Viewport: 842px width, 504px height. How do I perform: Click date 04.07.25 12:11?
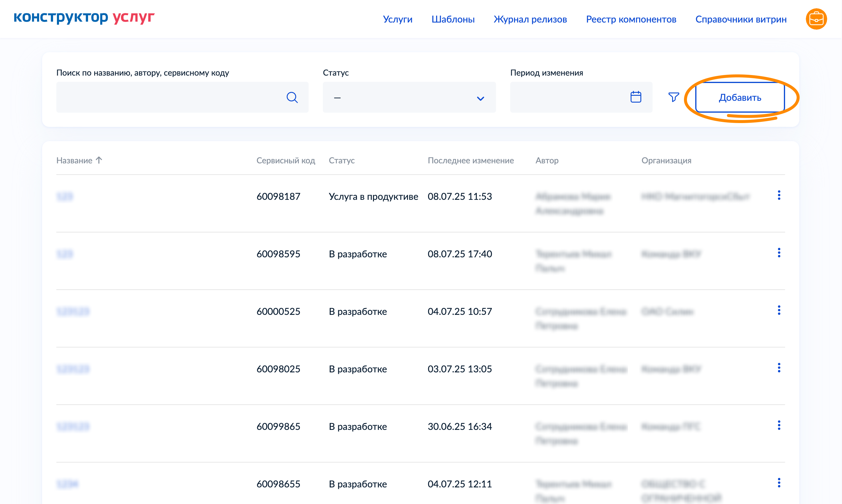coord(460,484)
